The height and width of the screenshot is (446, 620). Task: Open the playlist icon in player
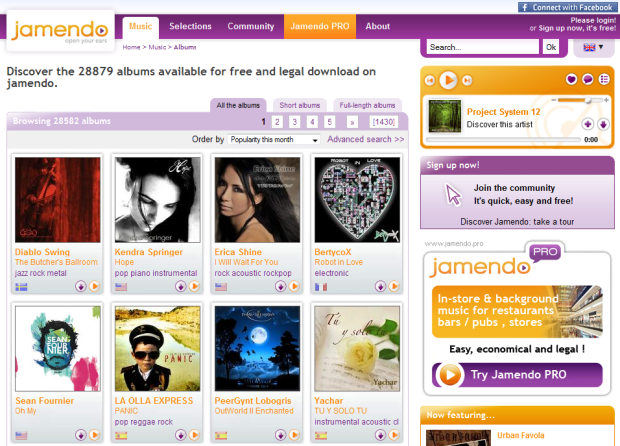(x=604, y=79)
